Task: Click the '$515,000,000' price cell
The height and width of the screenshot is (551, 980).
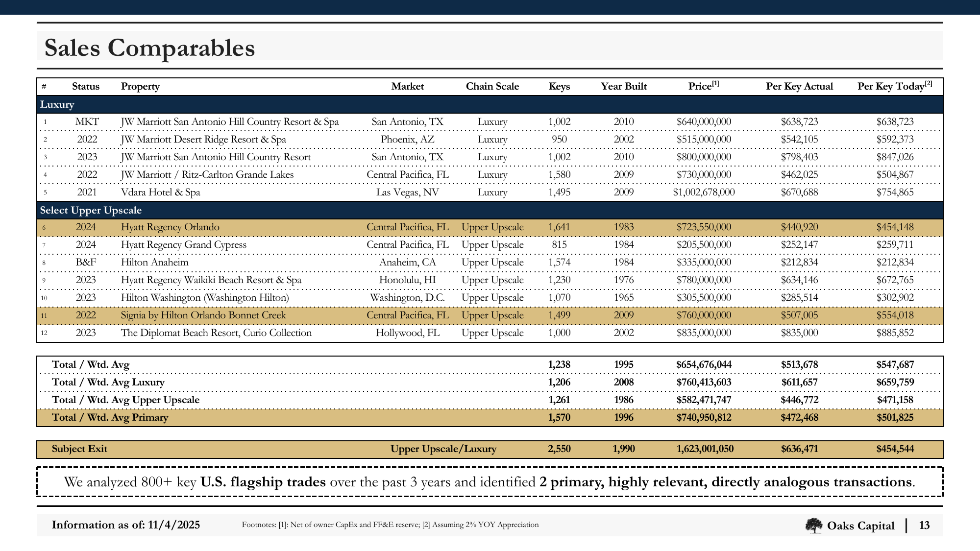Action: point(704,139)
